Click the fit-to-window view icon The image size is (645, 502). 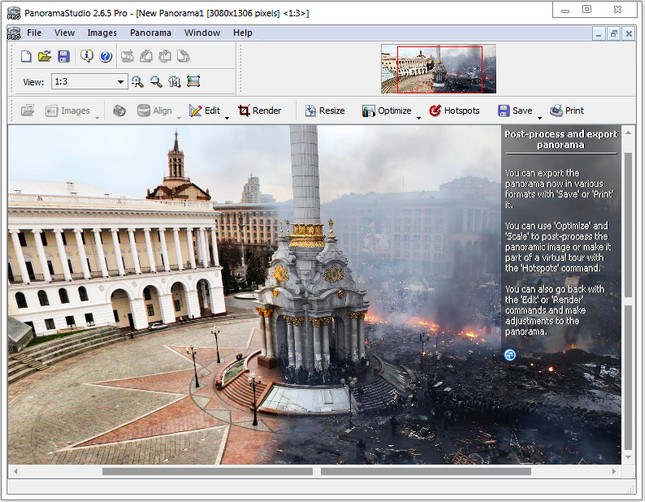(x=193, y=82)
